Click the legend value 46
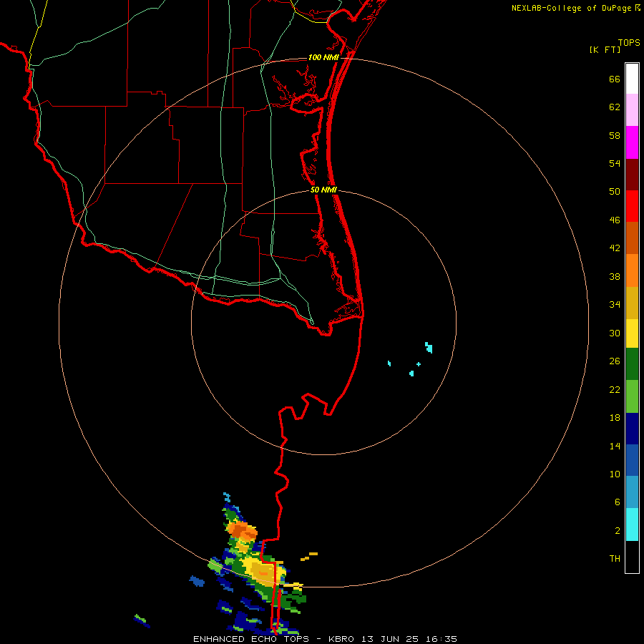This screenshot has height=644, width=644. coord(615,220)
